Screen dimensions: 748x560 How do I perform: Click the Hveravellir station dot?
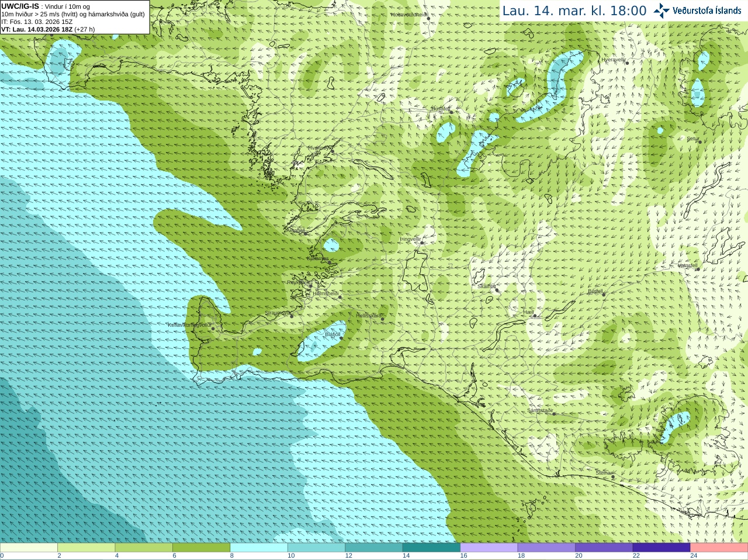click(x=626, y=63)
